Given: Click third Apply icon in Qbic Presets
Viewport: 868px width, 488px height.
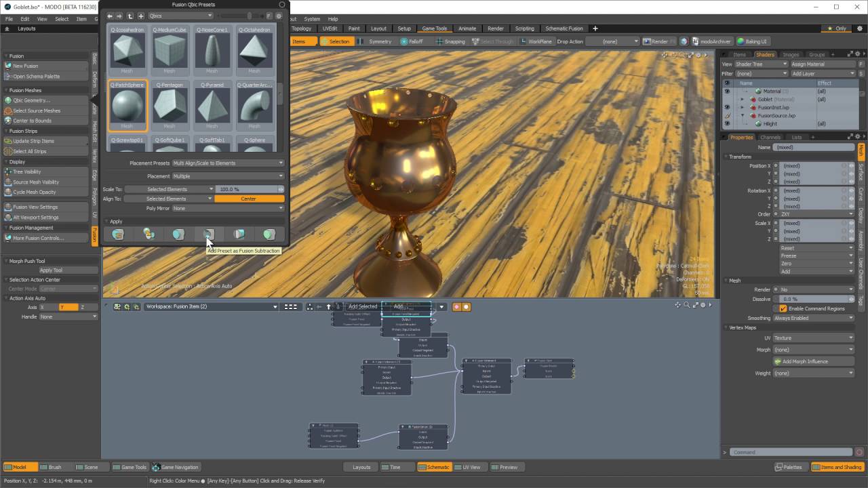Looking at the screenshot, I should coord(178,234).
